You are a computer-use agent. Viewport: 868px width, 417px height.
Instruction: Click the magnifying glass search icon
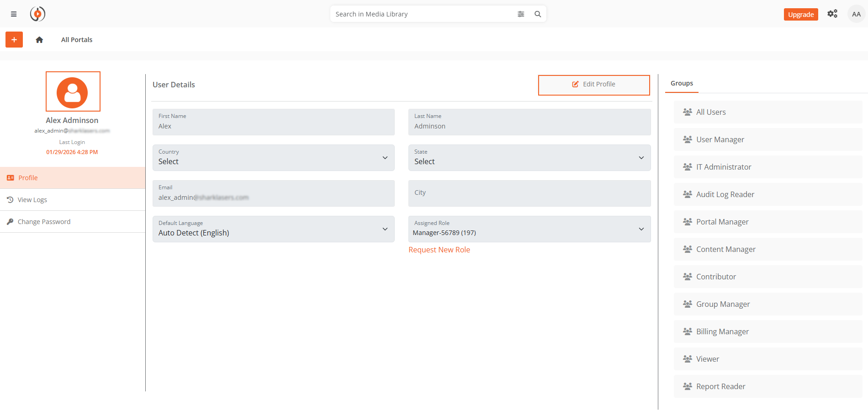[537, 14]
